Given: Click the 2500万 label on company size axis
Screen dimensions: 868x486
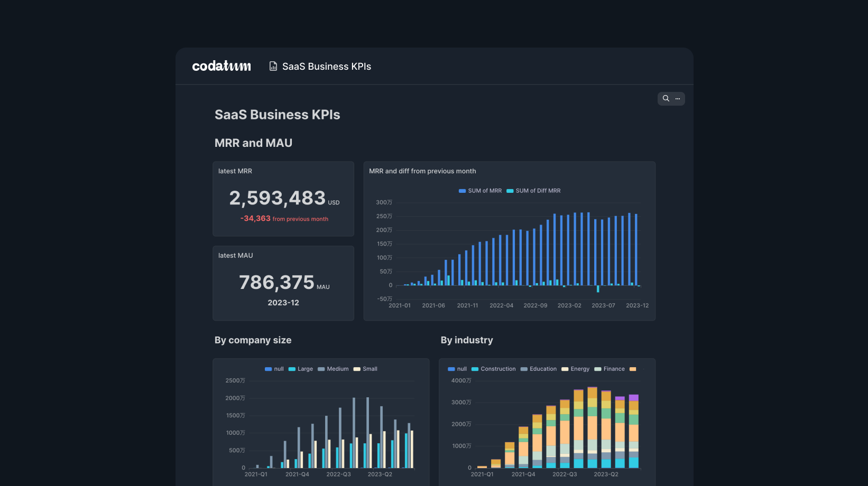Looking at the screenshot, I should (235, 380).
